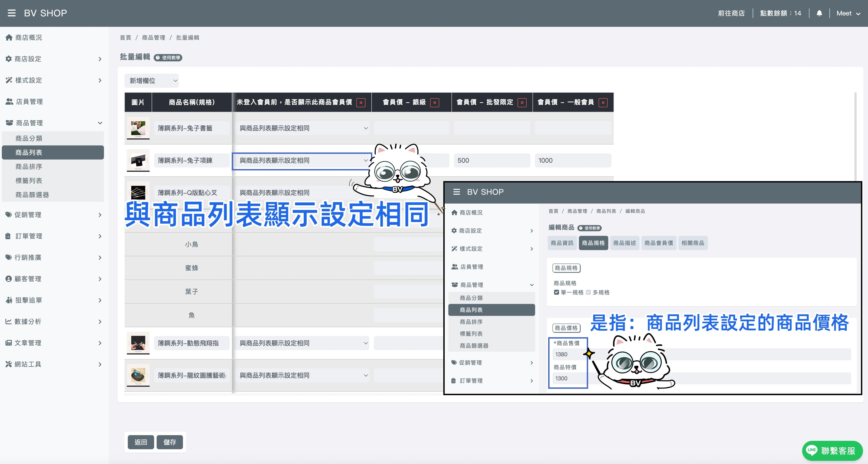
Task: Remove the 會員價－一般會員 column
Action: pos(603,102)
